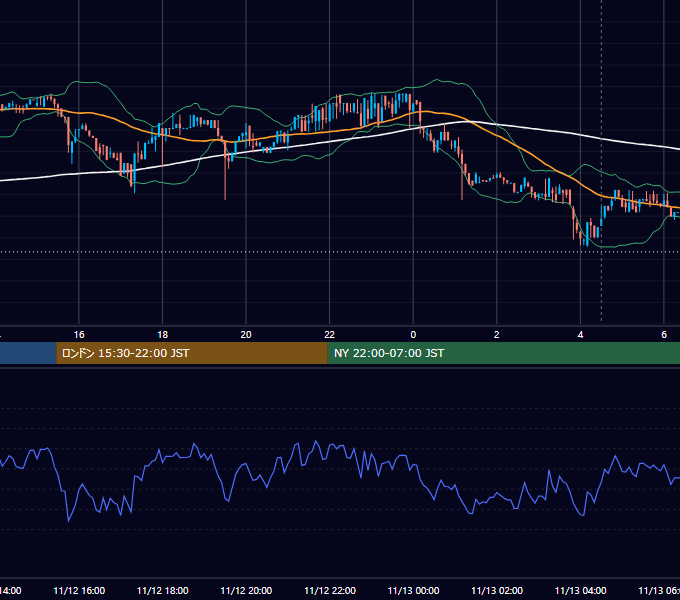This screenshot has width=680, height=600.
Task: Click the 2 hour label on price chart axis
Action: click(x=497, y=335)
